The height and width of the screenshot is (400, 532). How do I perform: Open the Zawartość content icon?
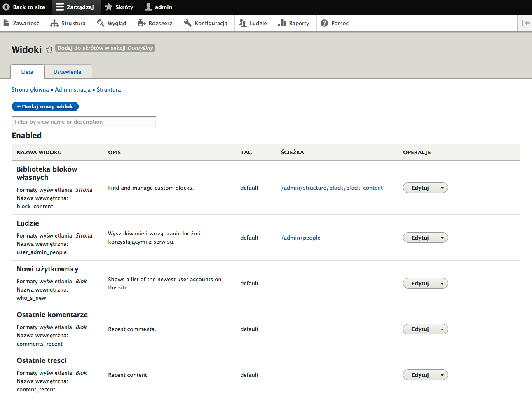click(6, 23)
